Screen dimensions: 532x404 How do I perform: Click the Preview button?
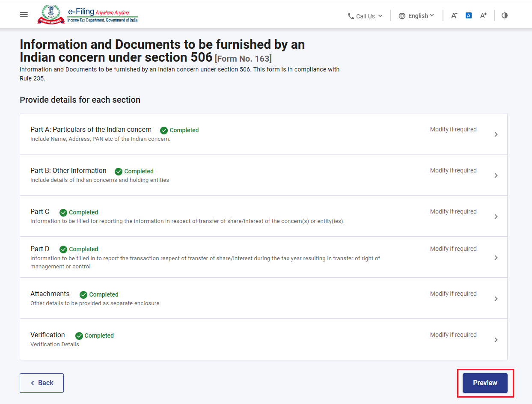[x=485, y=383]
